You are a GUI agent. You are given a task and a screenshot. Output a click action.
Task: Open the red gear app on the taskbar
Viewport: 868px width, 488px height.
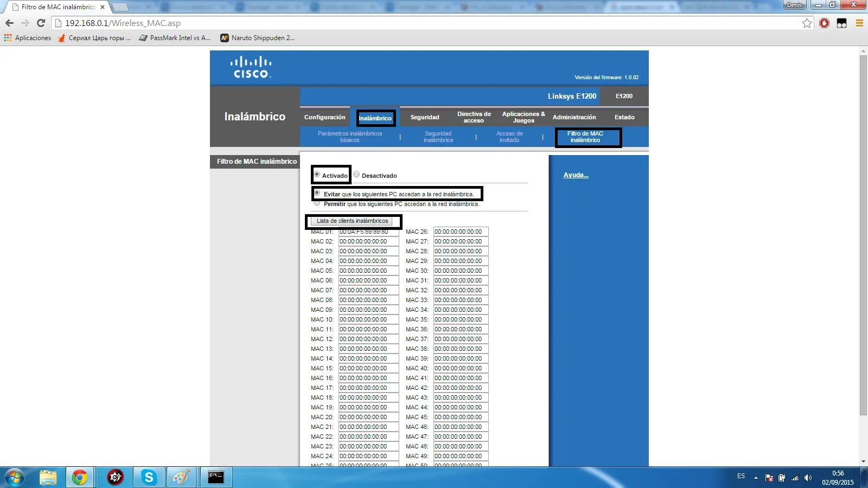point(115,477)
